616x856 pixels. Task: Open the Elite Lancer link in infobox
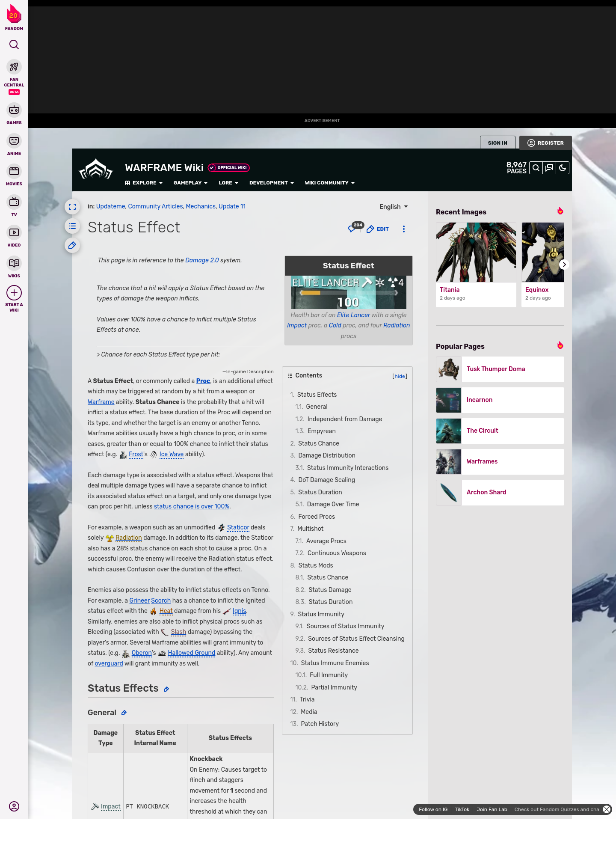click(x=353, y=315)
